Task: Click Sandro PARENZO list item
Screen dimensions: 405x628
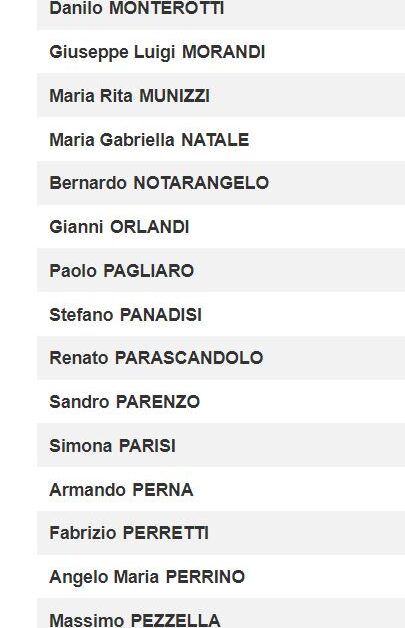Action: coord(221,401)
